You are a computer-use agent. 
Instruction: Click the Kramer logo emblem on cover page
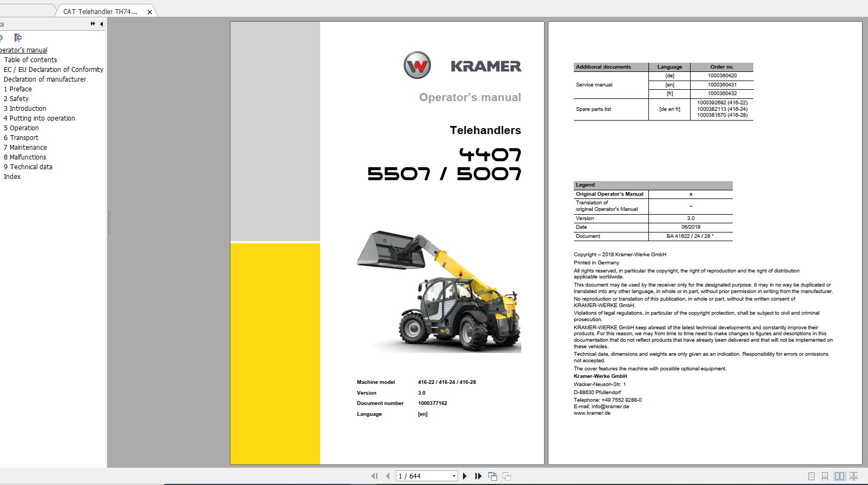pos(417,65)
